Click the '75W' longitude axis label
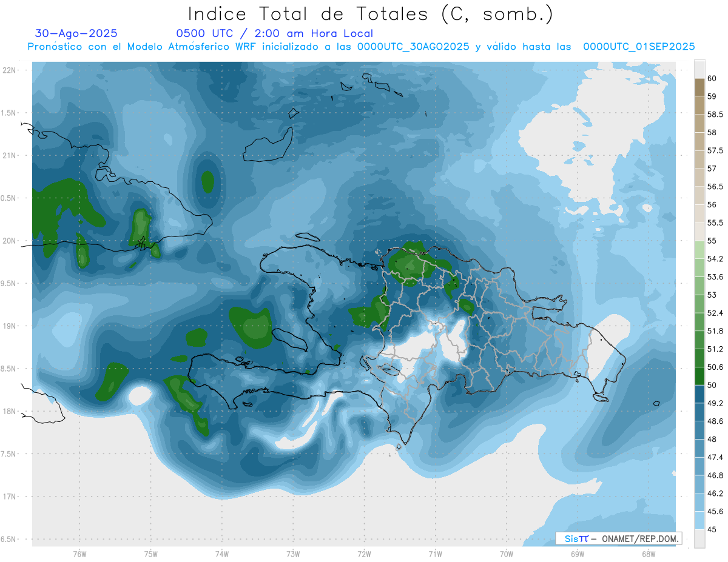Image resolution: width=728 pixels, height=562 pixels. (150, 554)
